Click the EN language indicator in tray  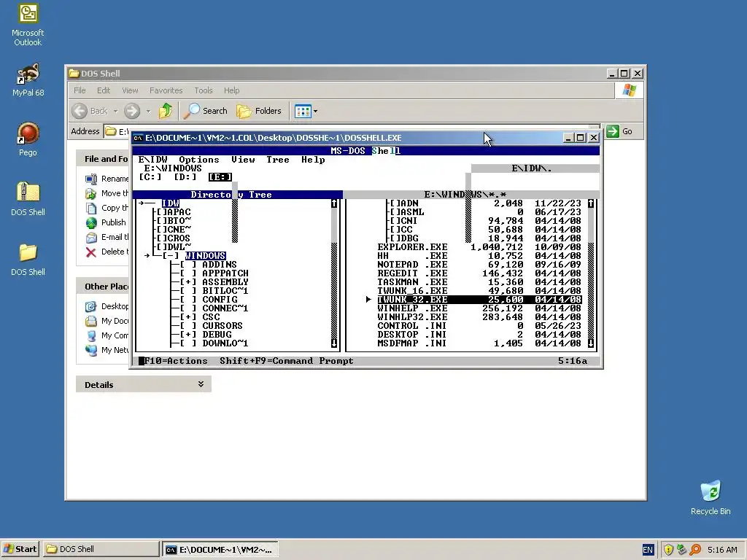648,550
